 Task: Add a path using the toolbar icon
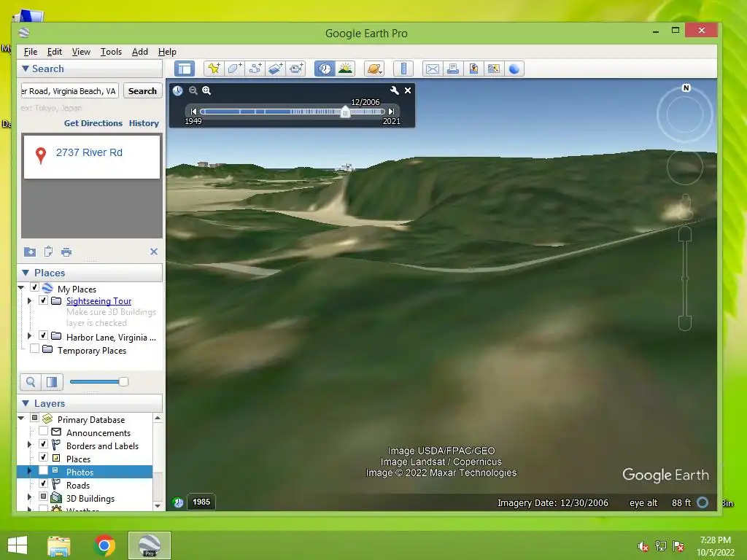(255, 69)
